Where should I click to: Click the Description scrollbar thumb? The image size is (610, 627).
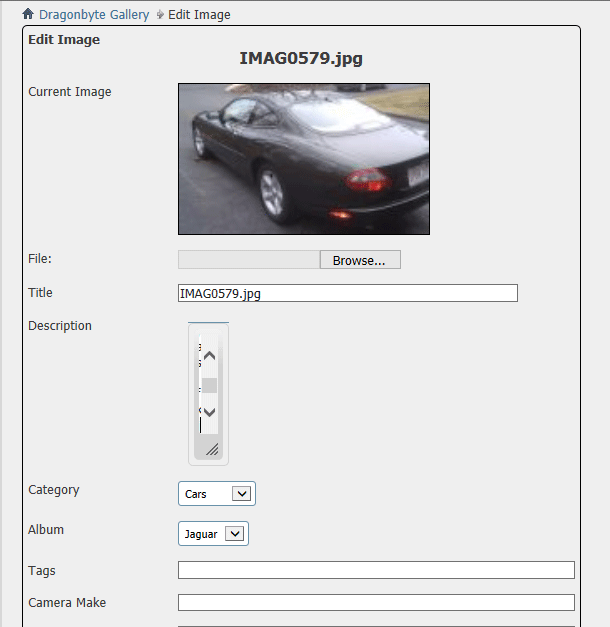point(209,385)
